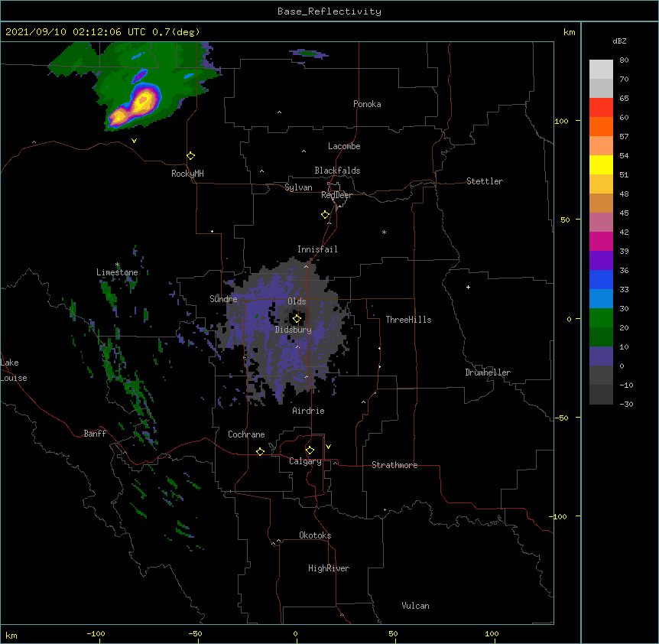
Task: Select the purple swatch in the dBZ legend
Action: coord(601,261)
